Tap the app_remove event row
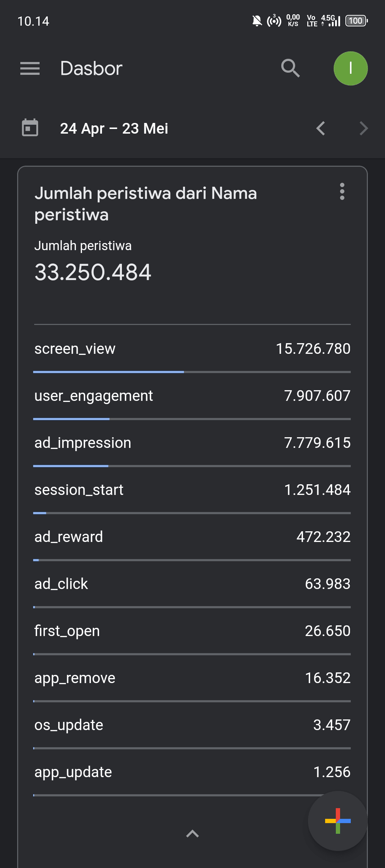Viewport: 385px width, 868px height. tap(192, 678)
